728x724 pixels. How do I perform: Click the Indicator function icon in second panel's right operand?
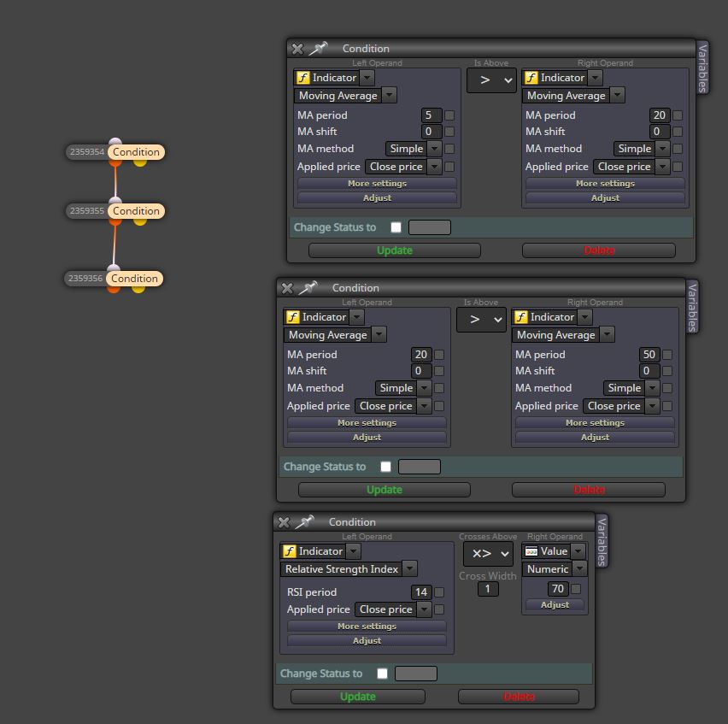coord(521,317)
